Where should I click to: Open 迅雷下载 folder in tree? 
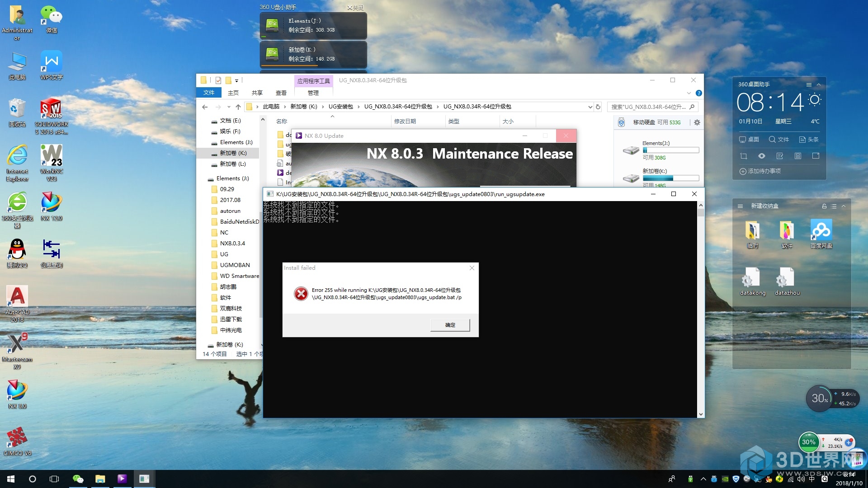pyautogui.click(x=231, y=319)
